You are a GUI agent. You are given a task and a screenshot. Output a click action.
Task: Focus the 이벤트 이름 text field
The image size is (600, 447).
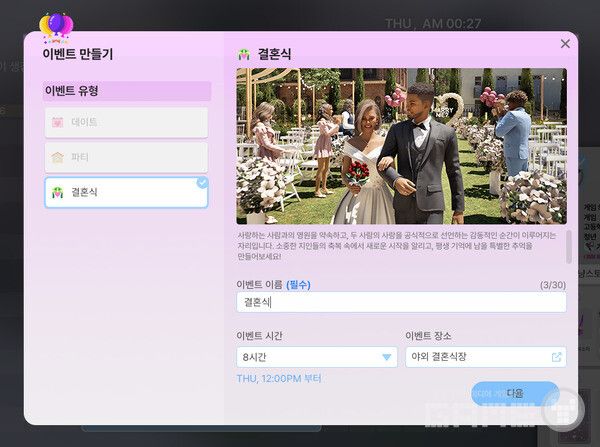[401, 302]
